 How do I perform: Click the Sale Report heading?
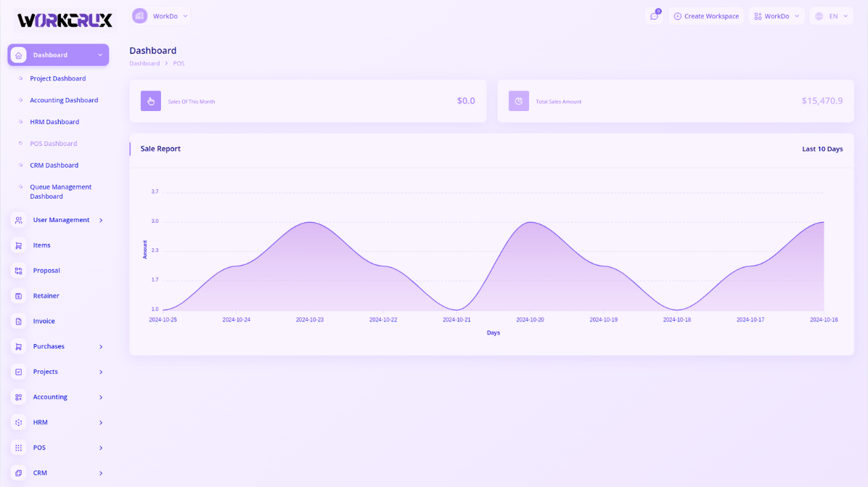[160, 149]
